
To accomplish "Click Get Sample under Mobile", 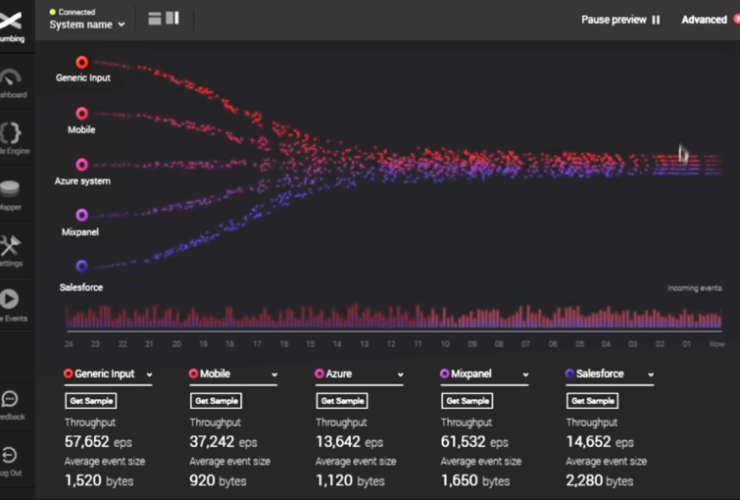I will point(216,401).
